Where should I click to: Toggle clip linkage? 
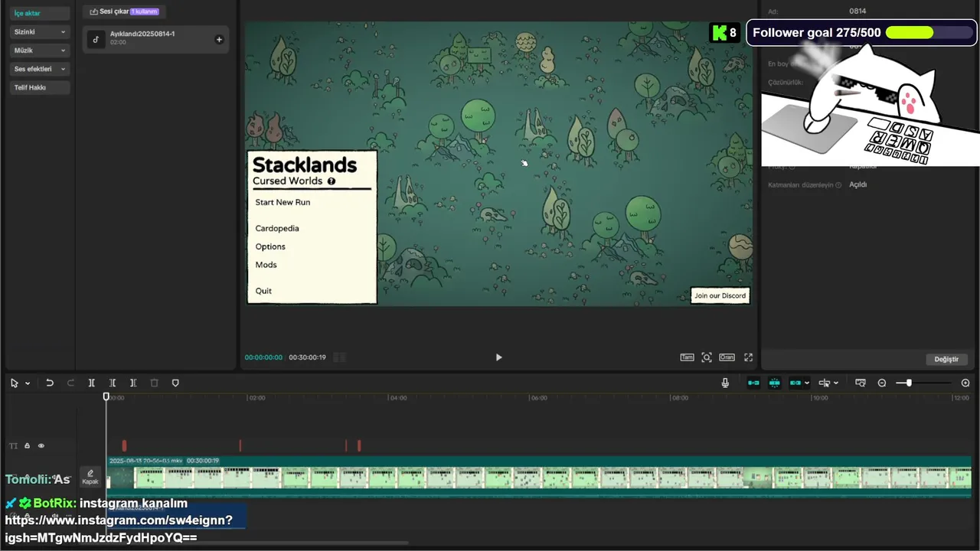(795, 383)
